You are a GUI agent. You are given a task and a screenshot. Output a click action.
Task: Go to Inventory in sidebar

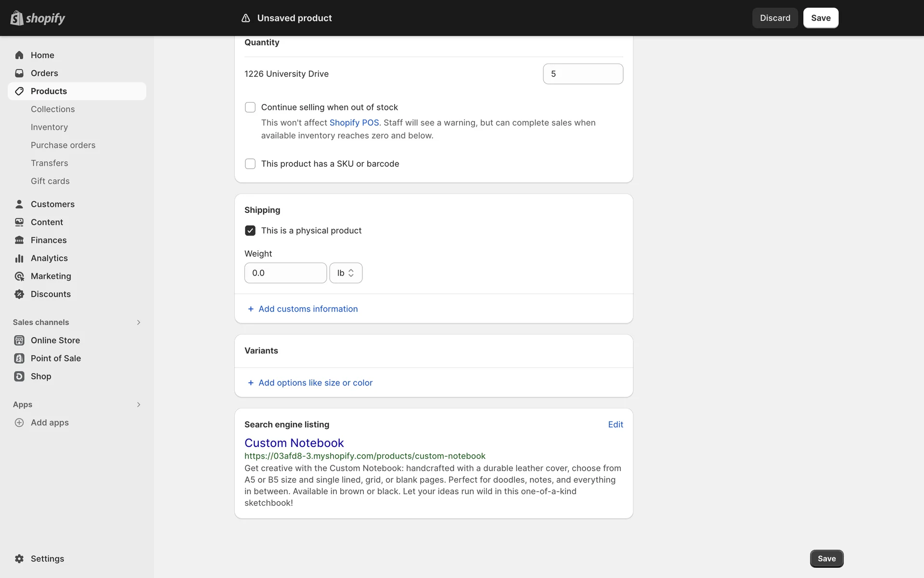click(49, 127)
